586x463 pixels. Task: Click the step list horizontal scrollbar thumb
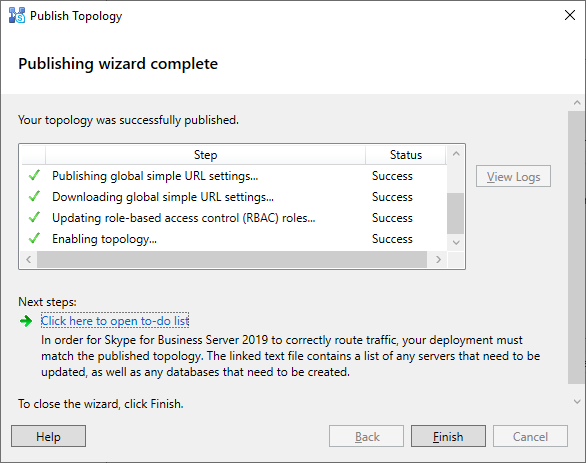(x=232, y=259)
